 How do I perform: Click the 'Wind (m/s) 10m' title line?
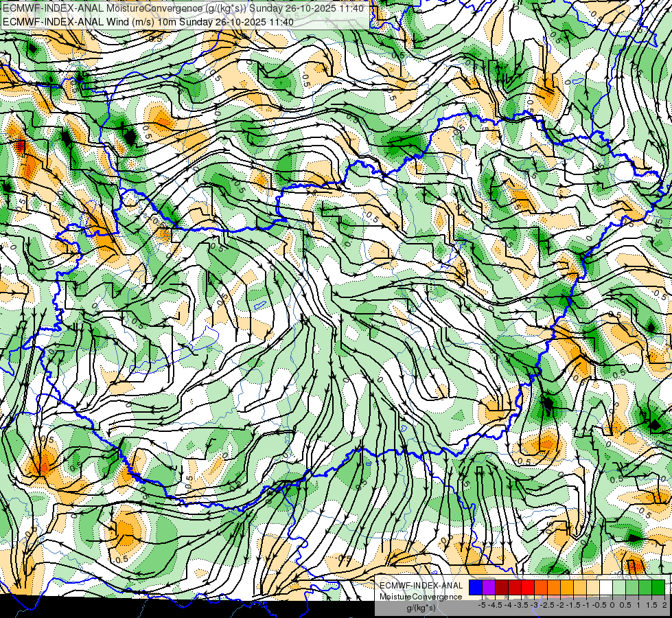(148, 21)
